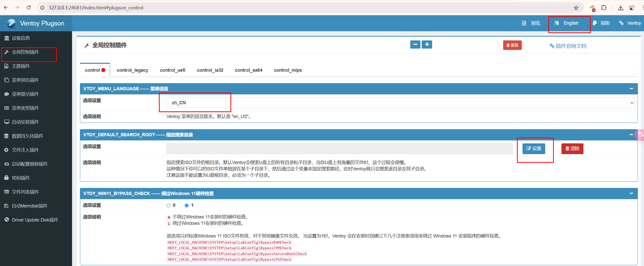The height and width of the screenshot is (266, 644).
Task: Click the minus collapse-all button
Action: click(415, 45)
